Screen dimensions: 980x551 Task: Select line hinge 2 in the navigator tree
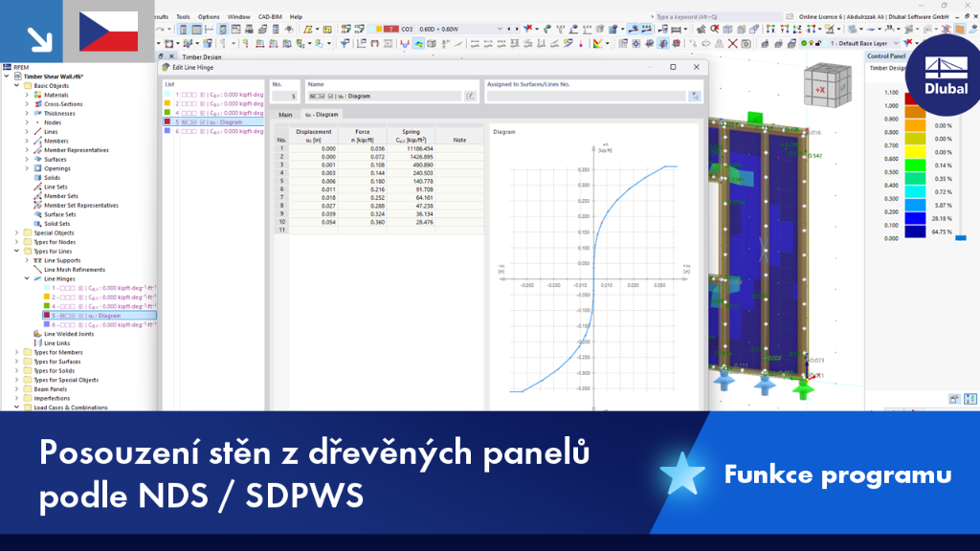click(100, 298)
